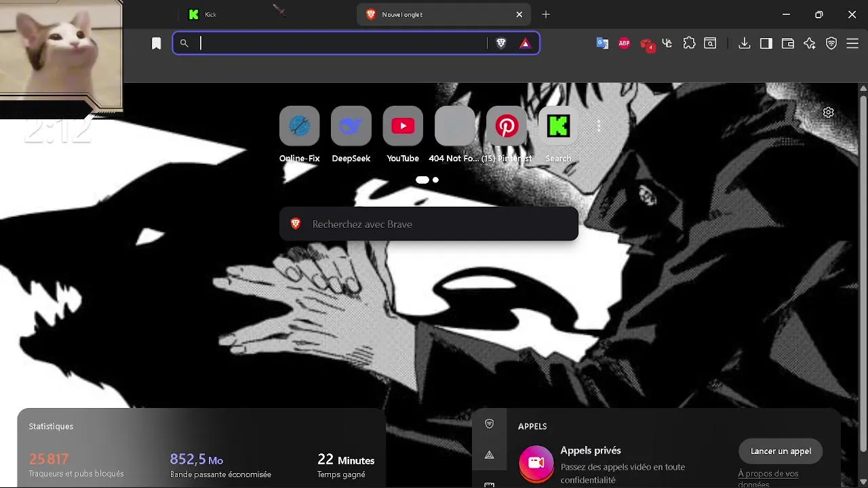Click the APPELS widget title
The height and width of the screenshot is (488, 868).
tap(532, 426)
